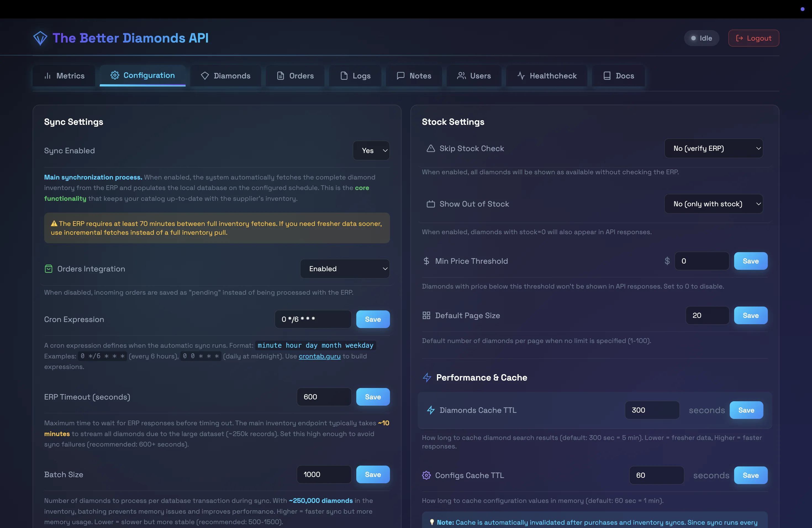Click the Default Page Size input
Screen dimensions: 812x528
[707, 316]
